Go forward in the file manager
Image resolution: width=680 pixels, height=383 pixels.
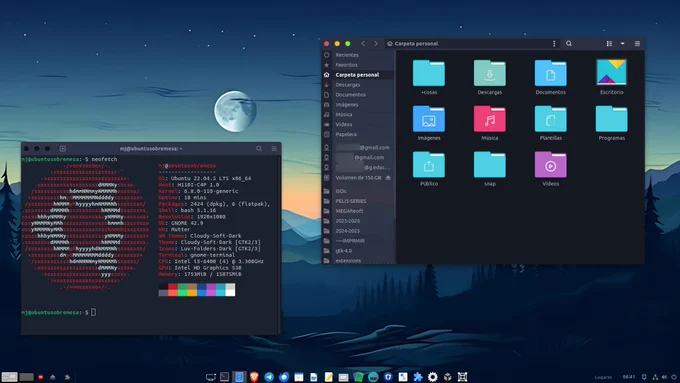tap(376, 43)
